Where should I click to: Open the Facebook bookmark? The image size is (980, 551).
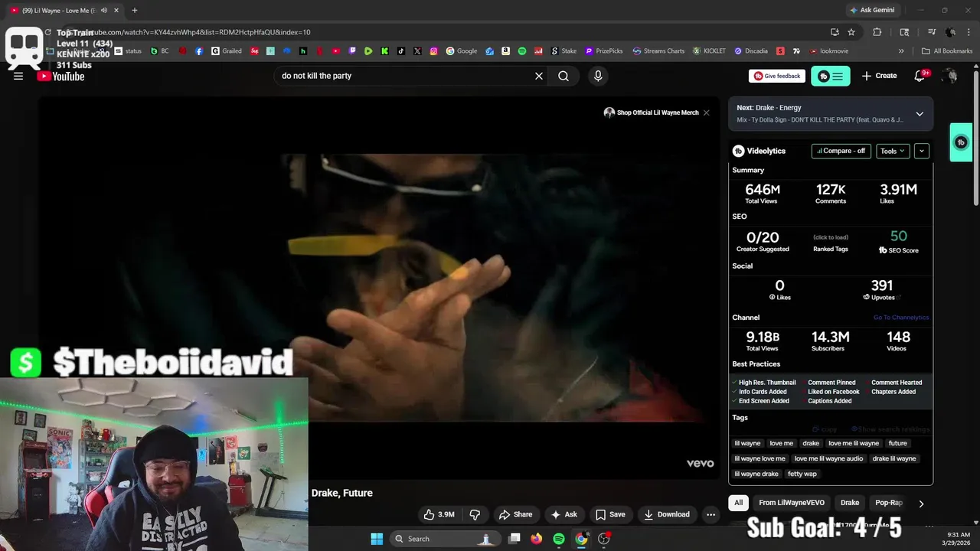pos(199,51)
